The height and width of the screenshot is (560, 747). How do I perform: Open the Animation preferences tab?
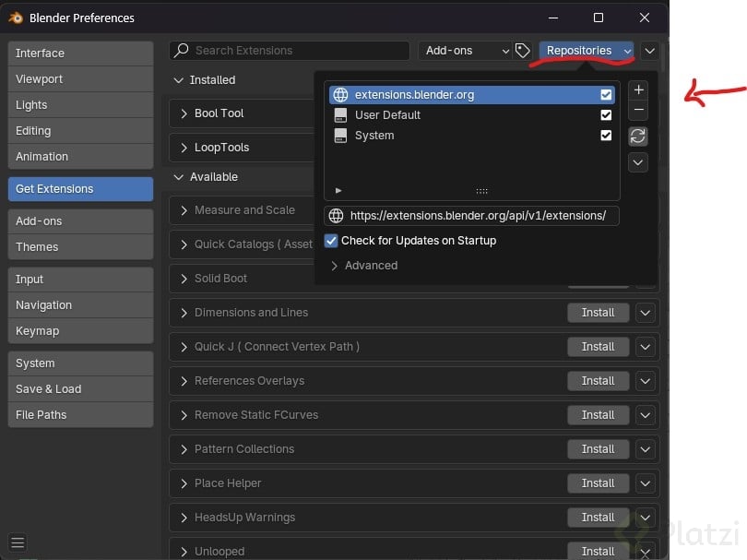click(80, 156)
